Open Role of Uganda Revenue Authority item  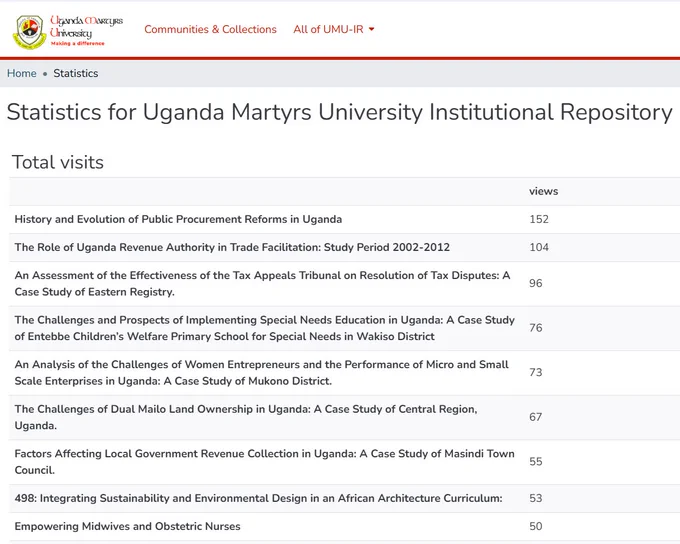coord(232,247)
